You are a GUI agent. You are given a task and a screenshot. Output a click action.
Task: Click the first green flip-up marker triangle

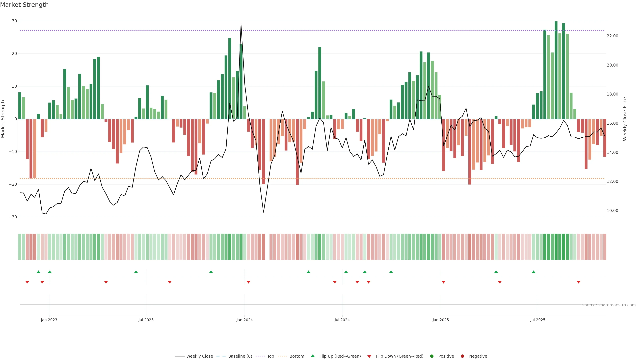tap(38, 272)
